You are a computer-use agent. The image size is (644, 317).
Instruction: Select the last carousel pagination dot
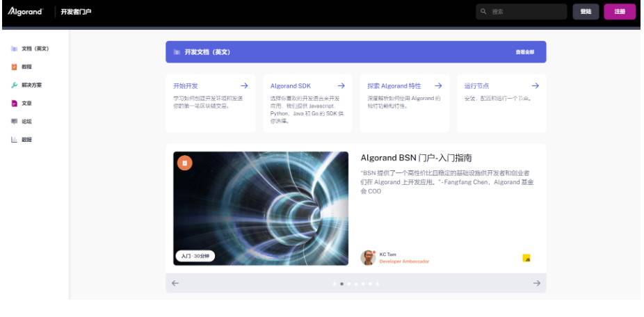pos(378,284)
